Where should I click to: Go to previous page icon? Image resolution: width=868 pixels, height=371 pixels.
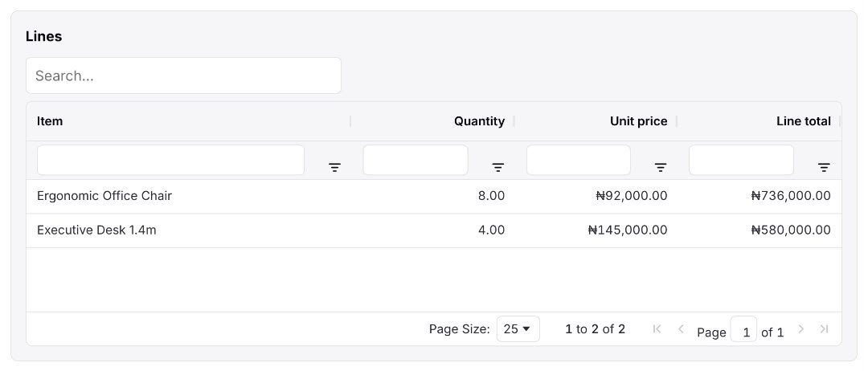click(681, 329)
